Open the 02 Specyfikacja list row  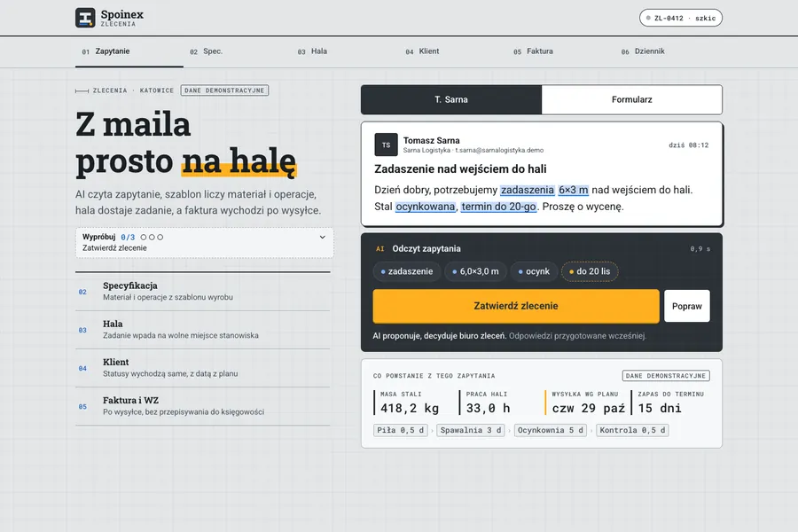[x=202, y=292]
